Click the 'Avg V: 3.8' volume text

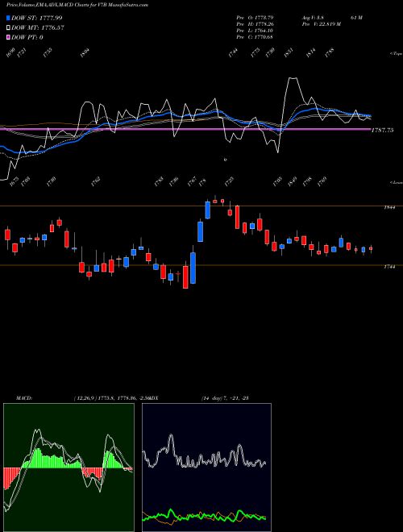click(314, 17)
